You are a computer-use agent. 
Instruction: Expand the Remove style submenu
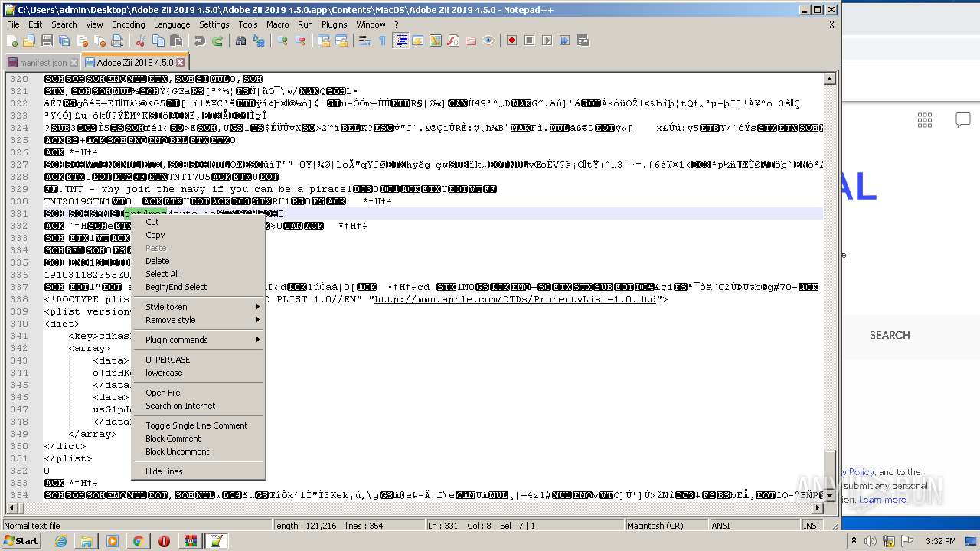coord(199,320)
